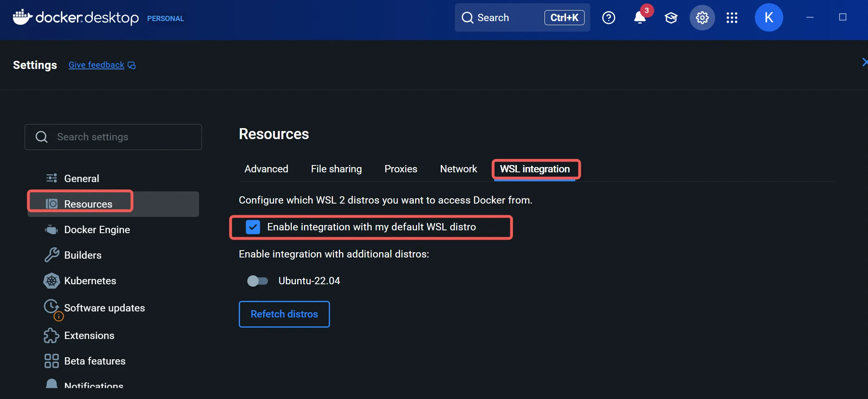Follow the Give feedback link
The height and width of the screenshot is (399, 868).
[x=96, y=65]
